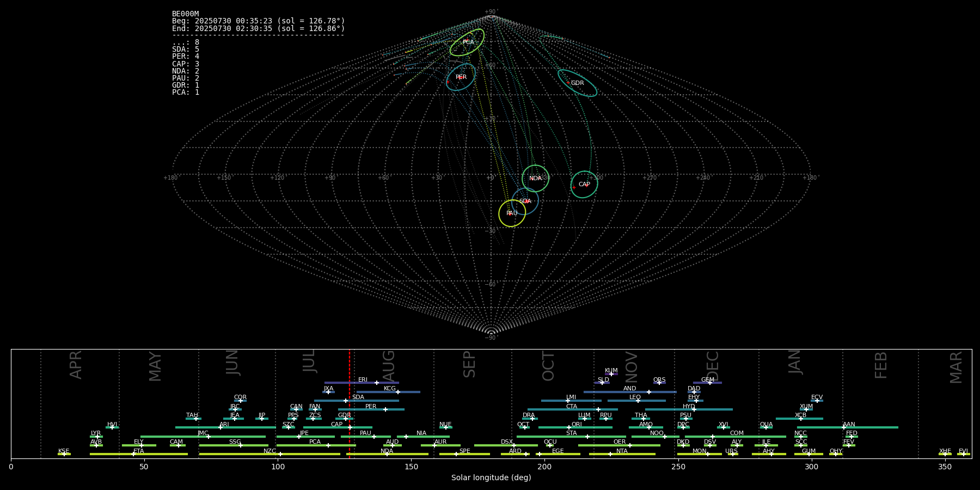Click the 'Beg: 20250730 00:35:23' line

pyautogui.click(x=259, y=21)
